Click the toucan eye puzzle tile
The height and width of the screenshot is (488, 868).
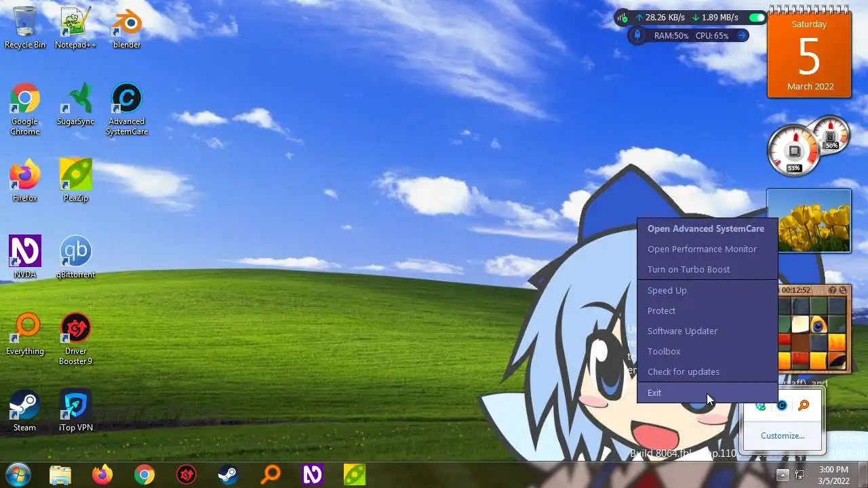[x=820, y=325]
